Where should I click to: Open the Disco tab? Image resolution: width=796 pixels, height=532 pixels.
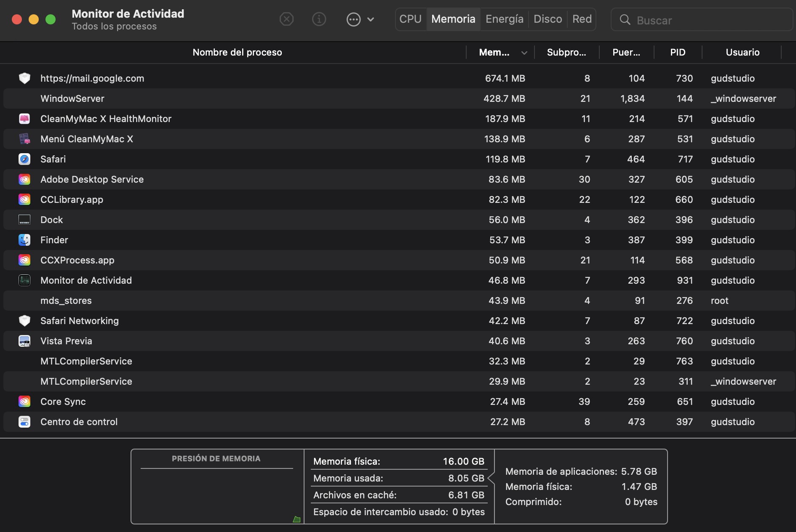548,19
